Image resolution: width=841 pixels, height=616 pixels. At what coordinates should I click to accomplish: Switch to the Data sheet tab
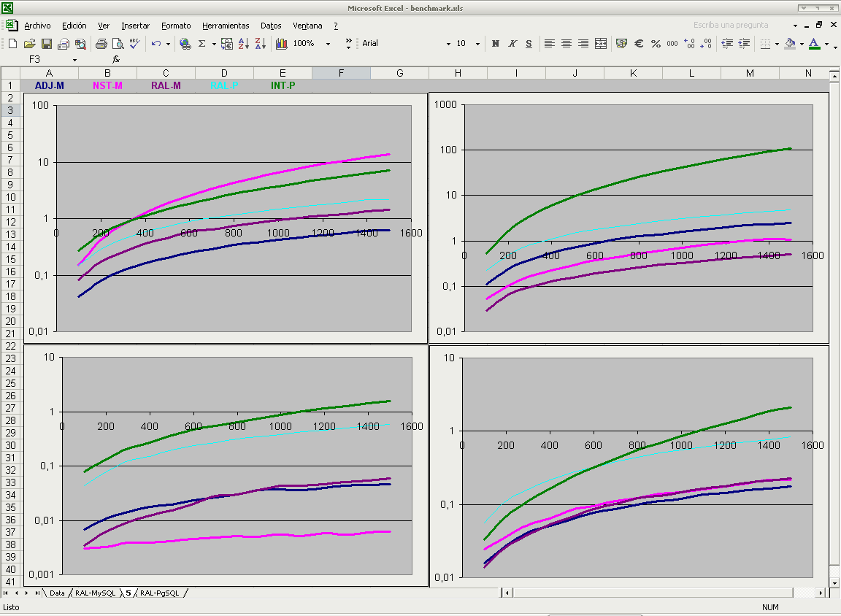(x=57, y=593)
